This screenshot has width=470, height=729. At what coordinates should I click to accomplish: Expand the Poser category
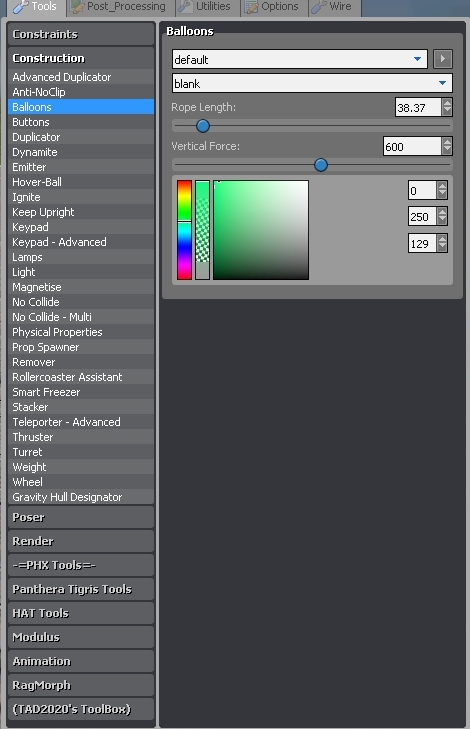(81, 517)
